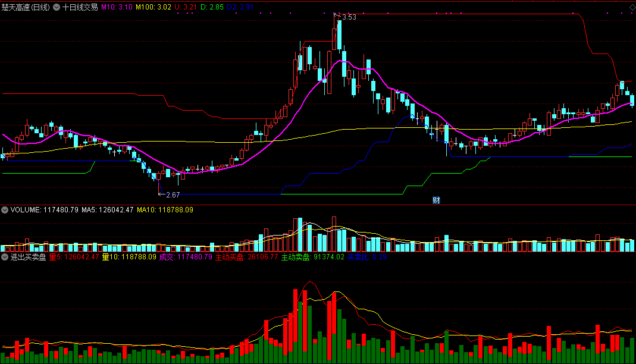The height and width of the screenshot is (364, 636).
Task: Click the 财 marker on the chart
Action: pos(436,200)
